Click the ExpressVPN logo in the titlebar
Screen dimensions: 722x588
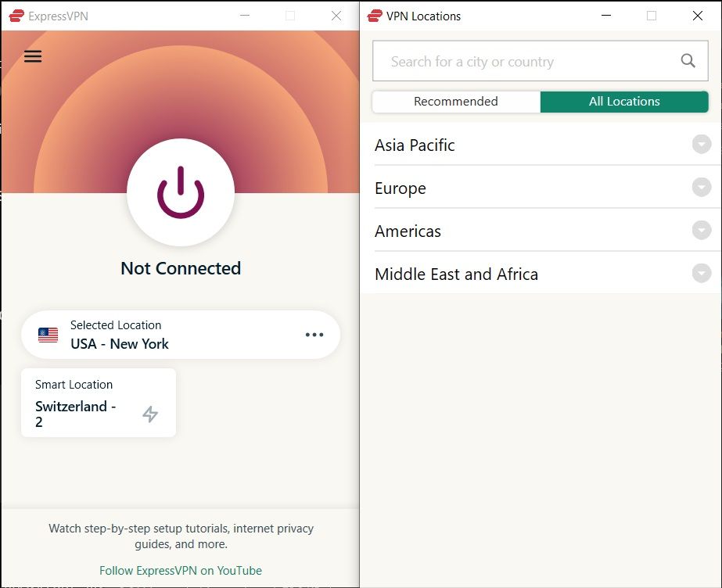click(x=17, y=15)
